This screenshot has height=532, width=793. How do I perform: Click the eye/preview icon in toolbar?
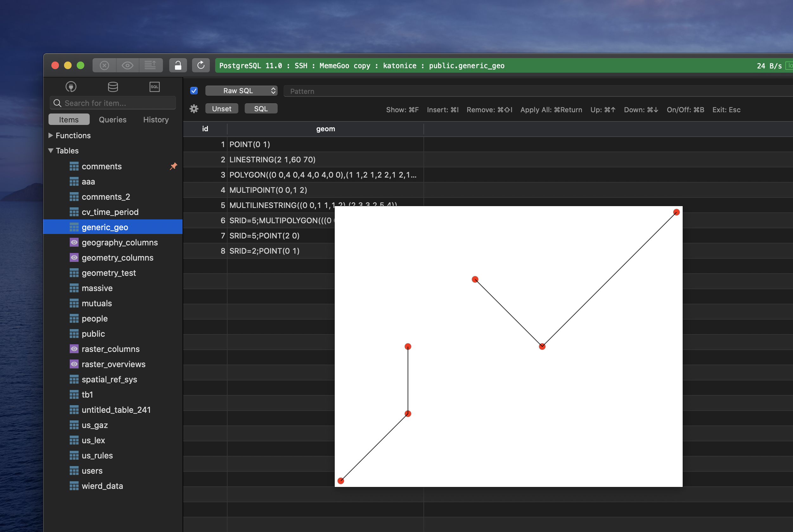coord(128,65)
